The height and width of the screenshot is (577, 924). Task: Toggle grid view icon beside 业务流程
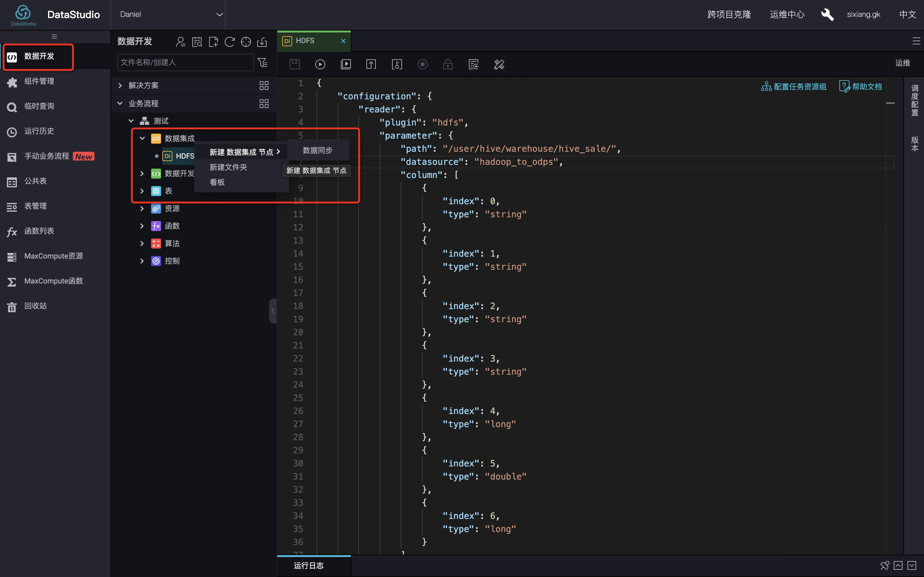pos(263,103)
